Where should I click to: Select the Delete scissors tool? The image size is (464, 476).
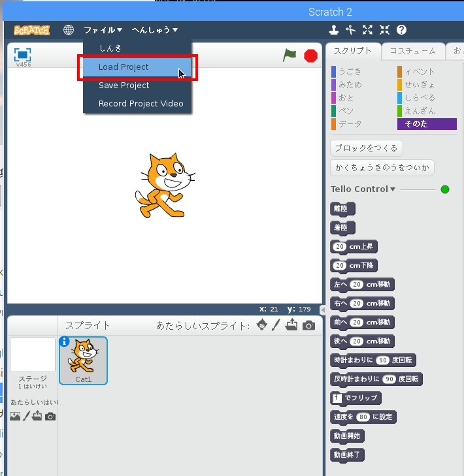(351, 30)
